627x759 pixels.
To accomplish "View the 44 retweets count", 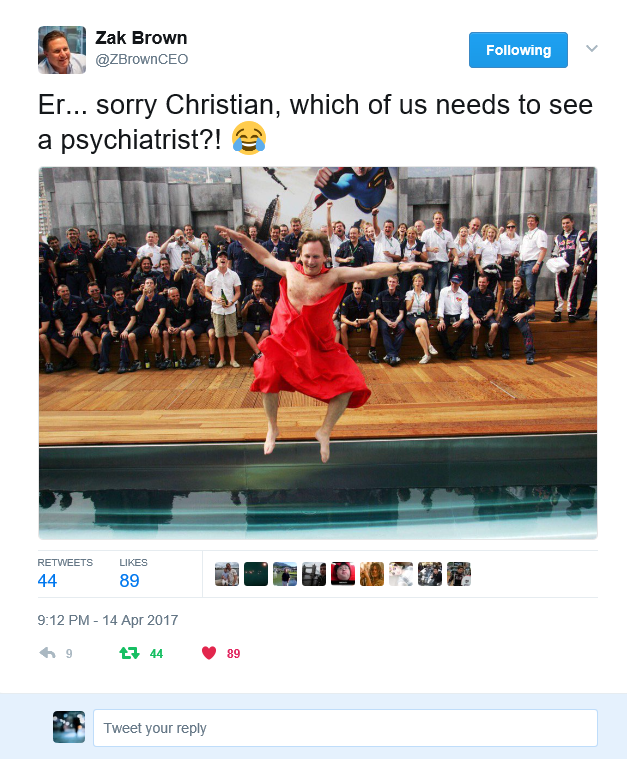I will click(47, 580).
